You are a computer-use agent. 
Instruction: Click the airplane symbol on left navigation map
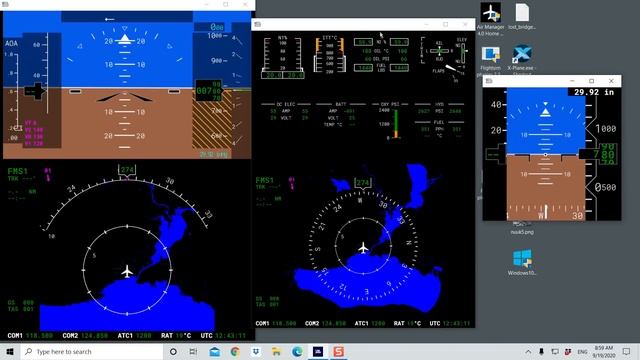click(127, 271)
